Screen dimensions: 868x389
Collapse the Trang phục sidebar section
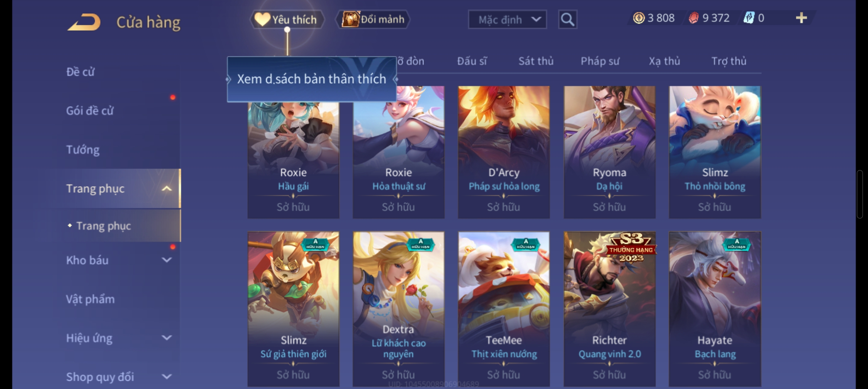pos(167,189)
